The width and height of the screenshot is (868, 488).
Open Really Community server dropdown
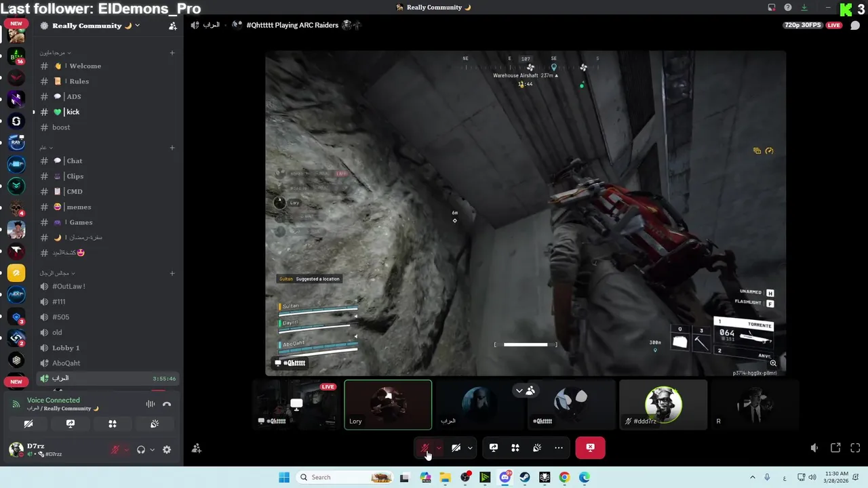90,26
